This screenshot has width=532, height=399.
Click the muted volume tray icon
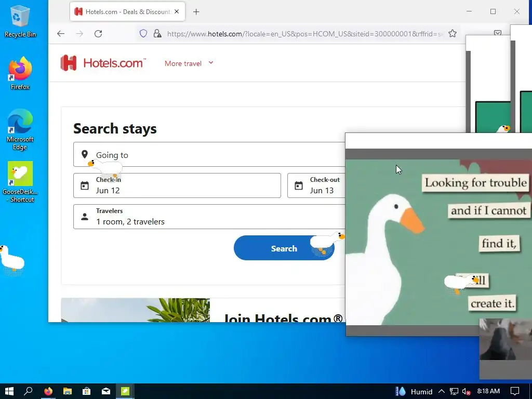466,392
